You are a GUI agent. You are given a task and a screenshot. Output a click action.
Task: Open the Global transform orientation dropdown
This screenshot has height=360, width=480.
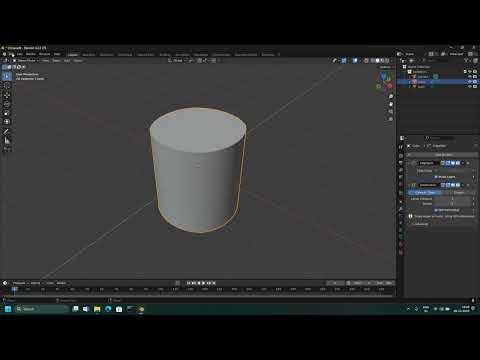pos(177,60)
